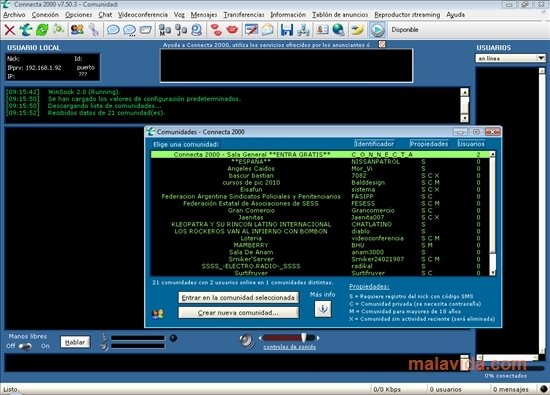This screenshot has height=395, width=550.
Task: Click the yellow moon arrow away icon
Action: [x=357, y=30]
